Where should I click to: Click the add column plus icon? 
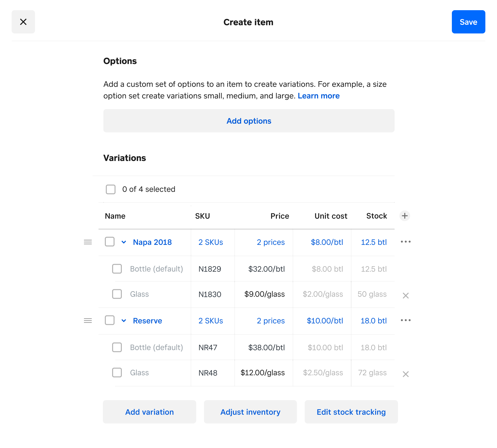click(404, 216)
